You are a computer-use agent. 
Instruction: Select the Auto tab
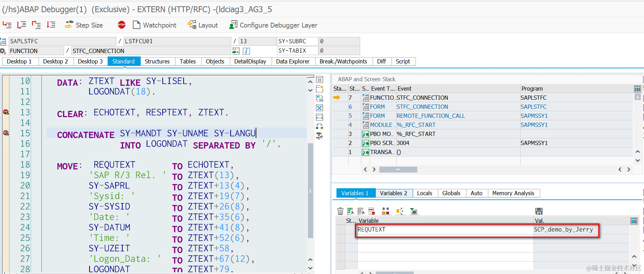(x=476, y=193)
